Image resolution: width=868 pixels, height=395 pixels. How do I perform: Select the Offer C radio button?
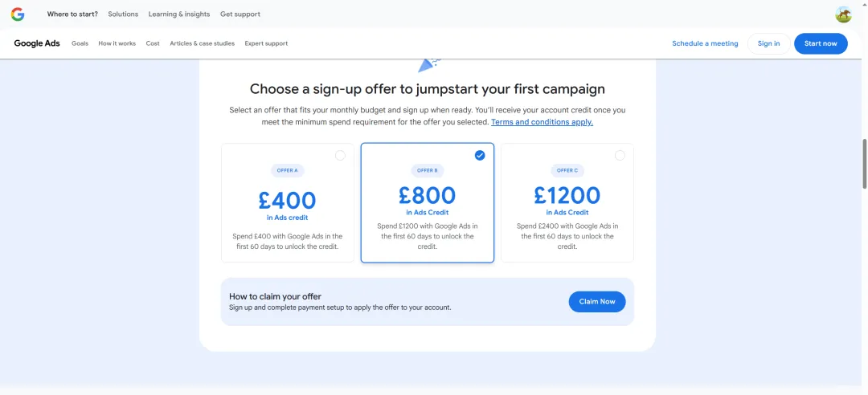coord(620,156)
